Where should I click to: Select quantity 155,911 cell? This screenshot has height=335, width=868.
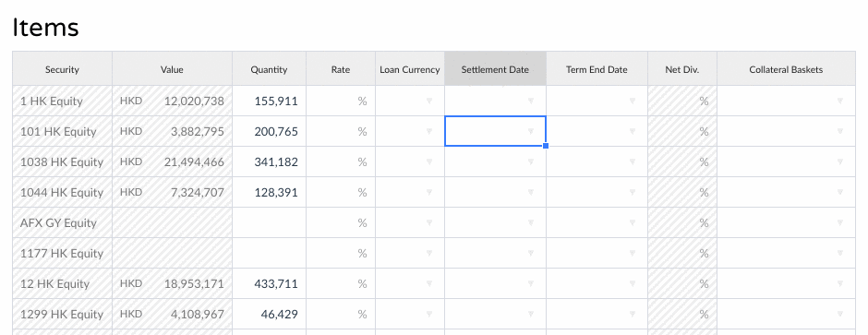269,102
